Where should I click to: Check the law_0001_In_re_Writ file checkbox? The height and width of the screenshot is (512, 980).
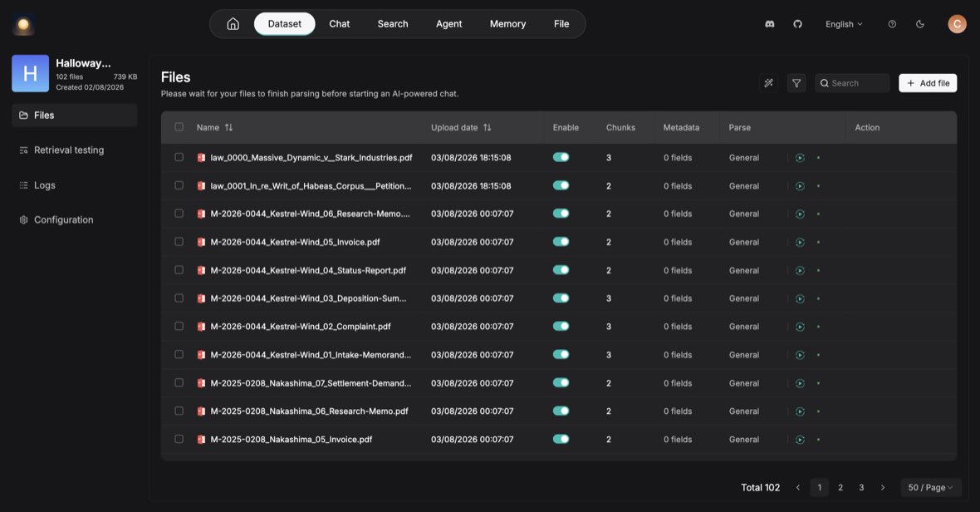[179, 185]
